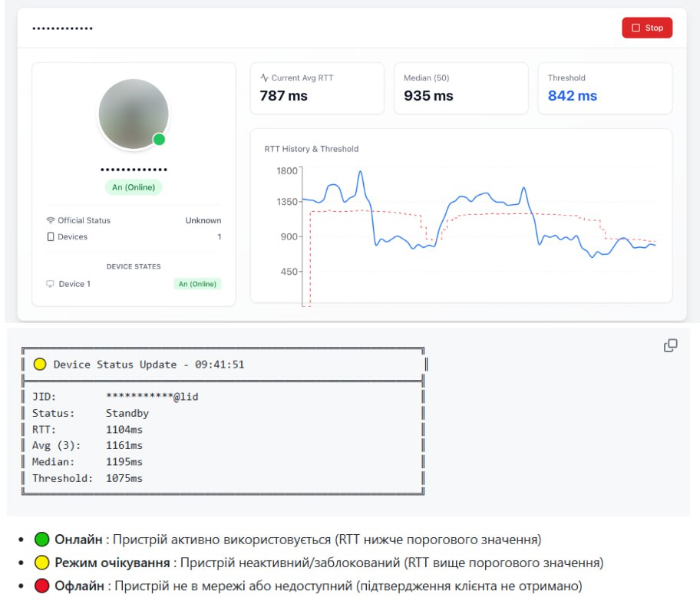Screen dimensions: 700x604
Task: Click the Unknown official status value
Action: pos(203,220)
